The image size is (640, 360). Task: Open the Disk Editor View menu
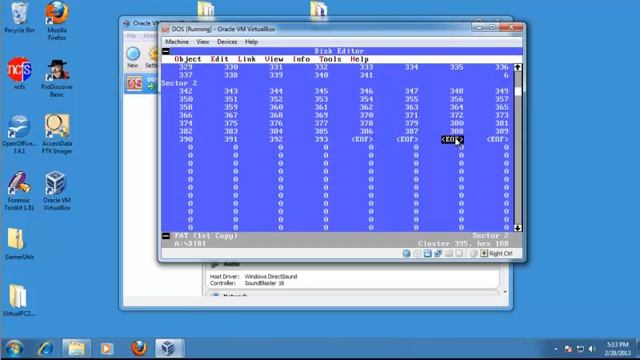(274, 59)
